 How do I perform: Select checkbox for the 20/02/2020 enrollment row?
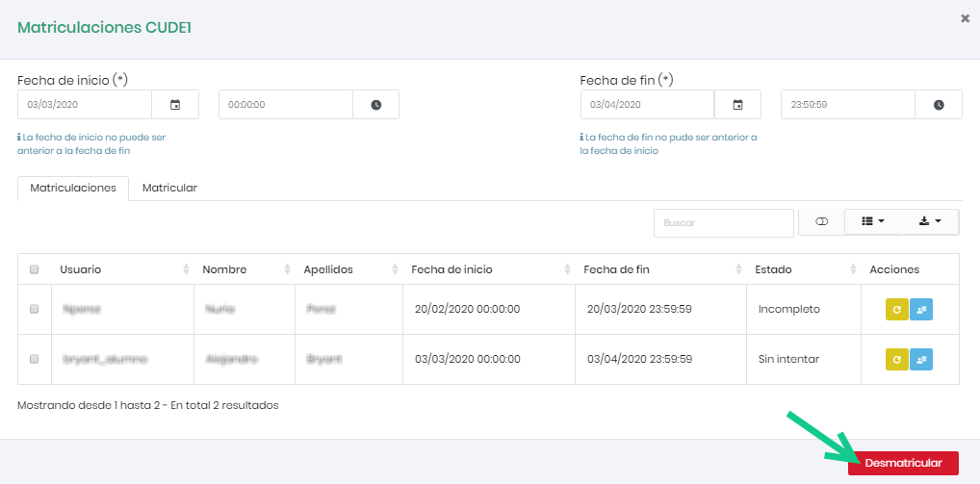35,309
